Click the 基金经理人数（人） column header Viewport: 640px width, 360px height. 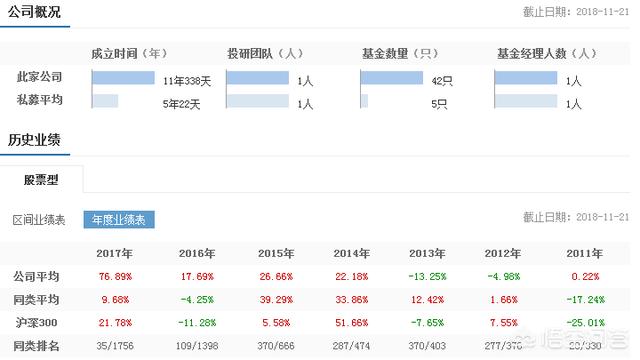click(547, 53)
